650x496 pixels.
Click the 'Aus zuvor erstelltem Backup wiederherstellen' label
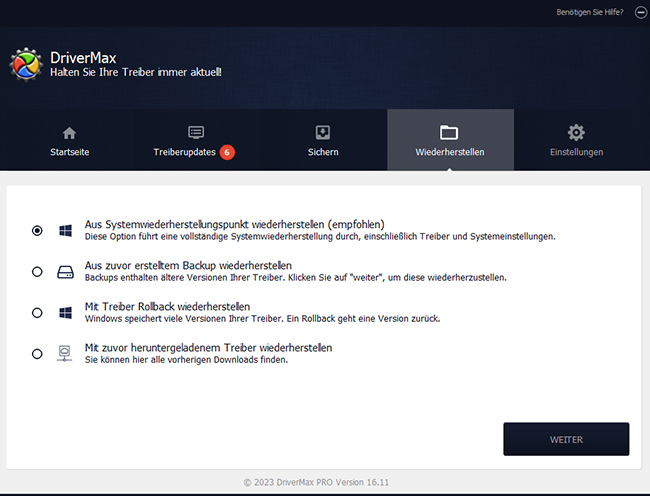click(188, 265)
